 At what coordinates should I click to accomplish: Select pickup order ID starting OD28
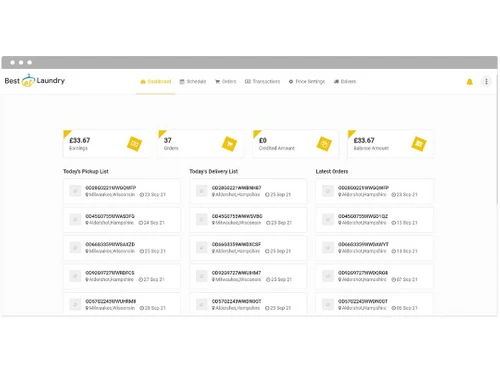[x=111, y=188]
